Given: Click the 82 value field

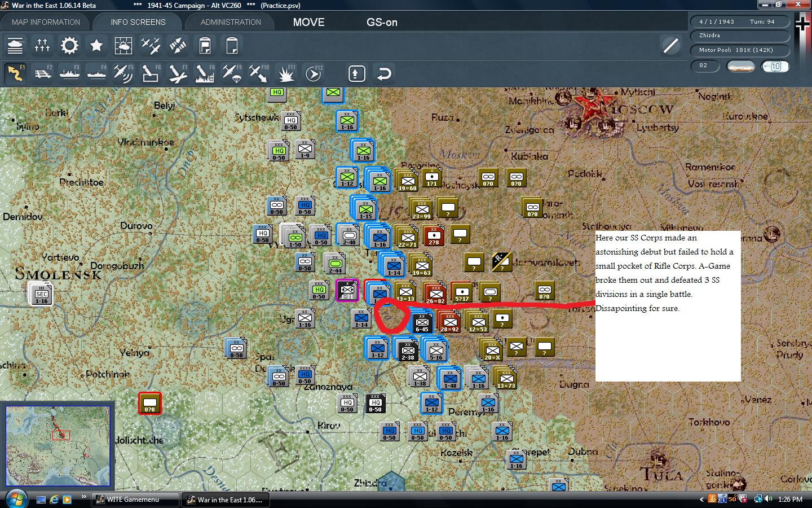Looking at the screenshot, I should [x=705, y=65].
